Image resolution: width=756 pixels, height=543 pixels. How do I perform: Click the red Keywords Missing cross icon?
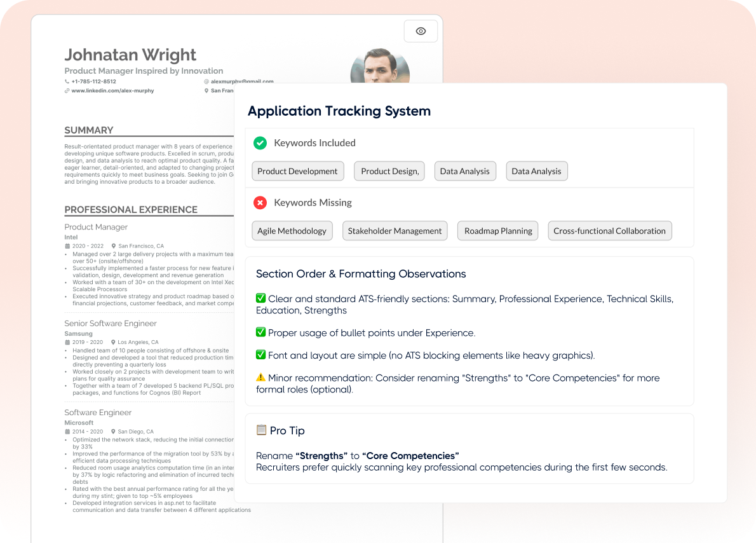(260, 203)
